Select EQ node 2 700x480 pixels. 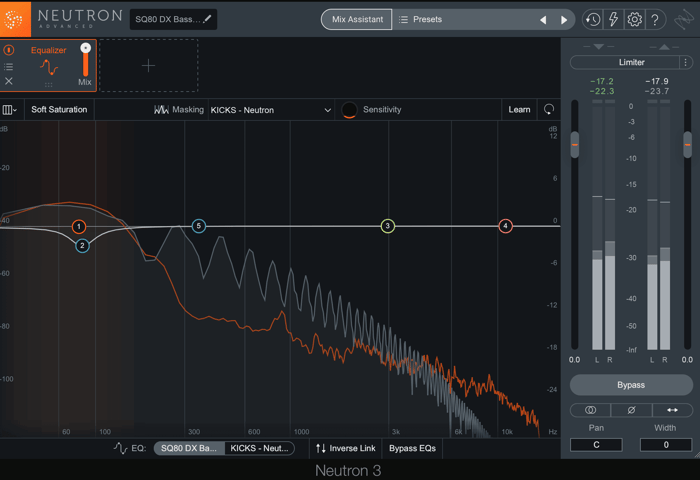point(82,246)
